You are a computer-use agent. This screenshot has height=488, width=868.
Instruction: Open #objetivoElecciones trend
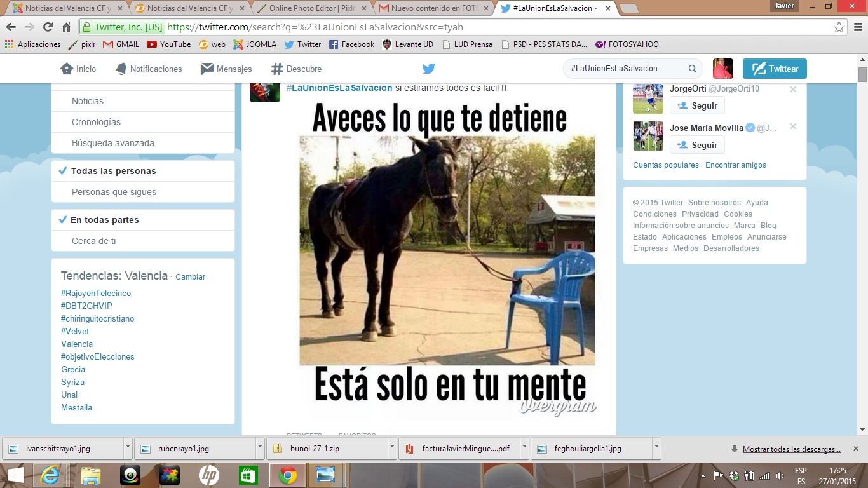tap(98, 357)
